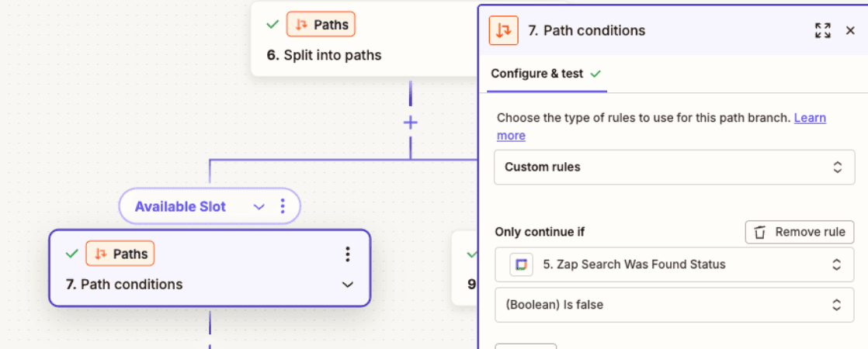
Task: Click the 7. Path conditions panel title
Action: (587, 30)
